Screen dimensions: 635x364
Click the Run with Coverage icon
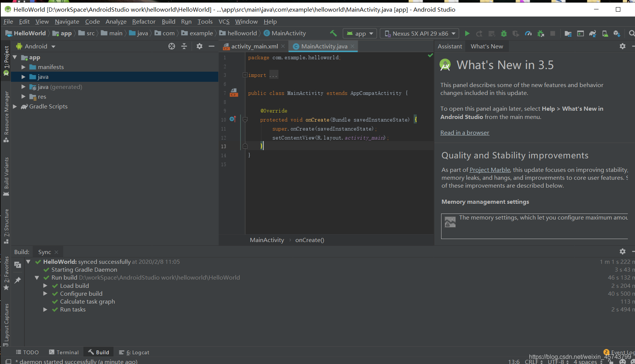516,33
